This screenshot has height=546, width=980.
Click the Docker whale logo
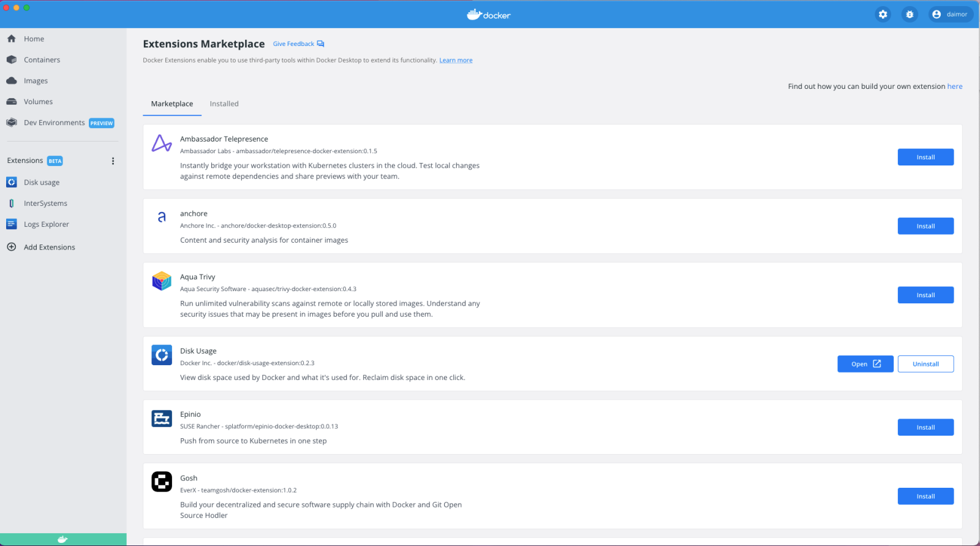coord(488,14)
